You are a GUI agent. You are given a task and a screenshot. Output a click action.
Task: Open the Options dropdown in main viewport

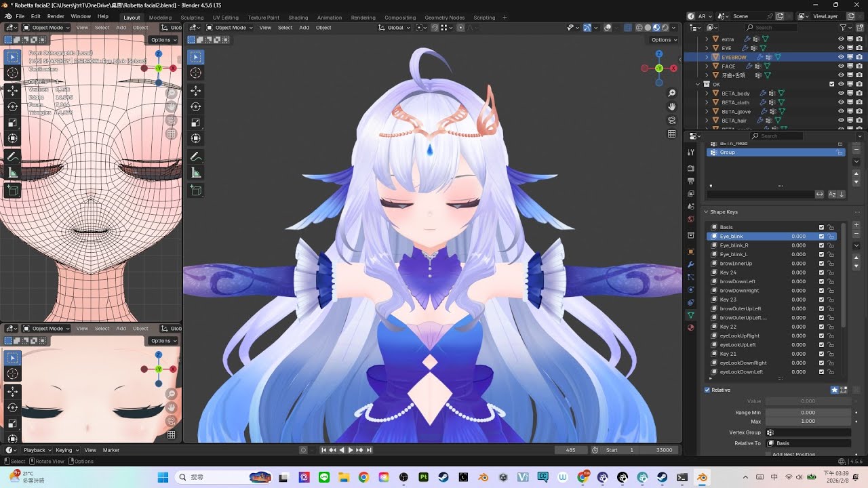click(664, 40)
